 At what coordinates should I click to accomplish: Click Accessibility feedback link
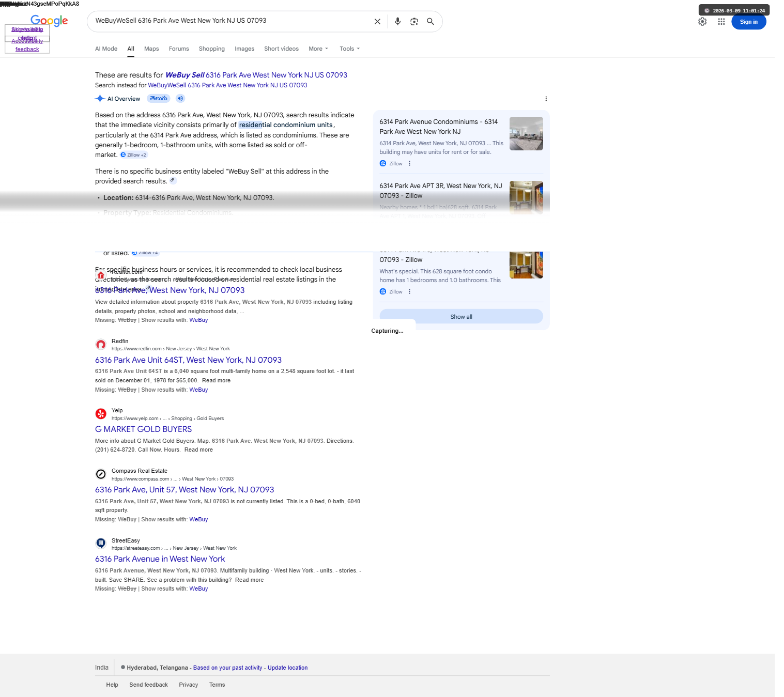coord(27,45)
